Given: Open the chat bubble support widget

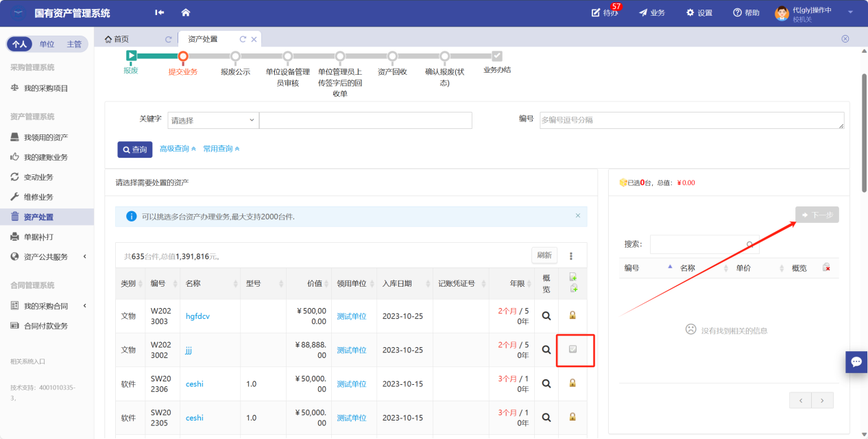Looking at the screenshot, I should [856, 361].
